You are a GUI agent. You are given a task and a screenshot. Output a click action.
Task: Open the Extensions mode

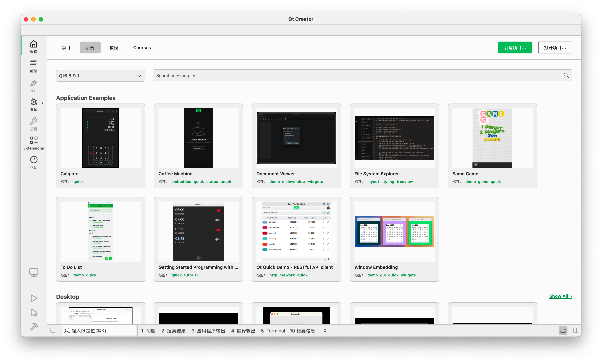34,143
